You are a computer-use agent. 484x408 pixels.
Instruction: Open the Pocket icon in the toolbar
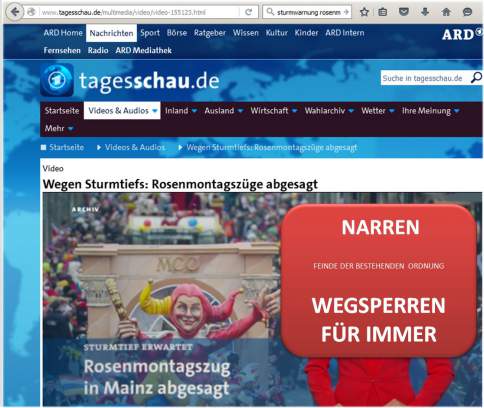(x=404, y=12)
